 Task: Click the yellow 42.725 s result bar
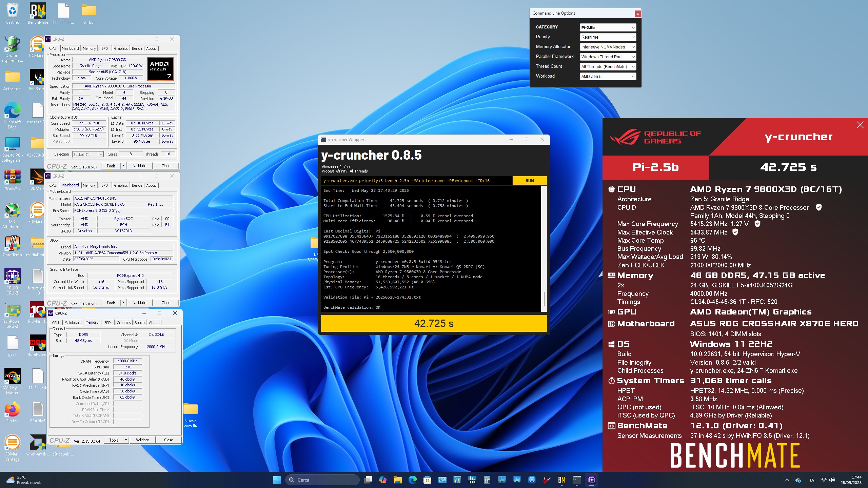pyautogui.click(x=434, y=323)
